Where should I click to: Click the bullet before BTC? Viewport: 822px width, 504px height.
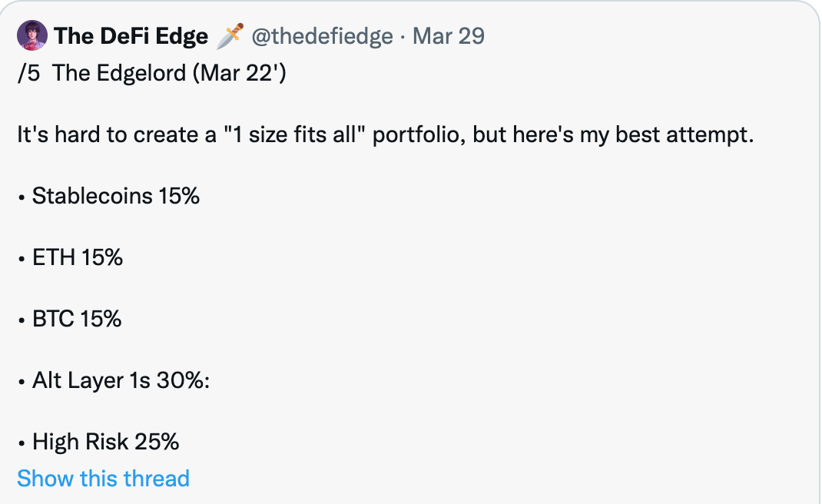tap(22, 320)
